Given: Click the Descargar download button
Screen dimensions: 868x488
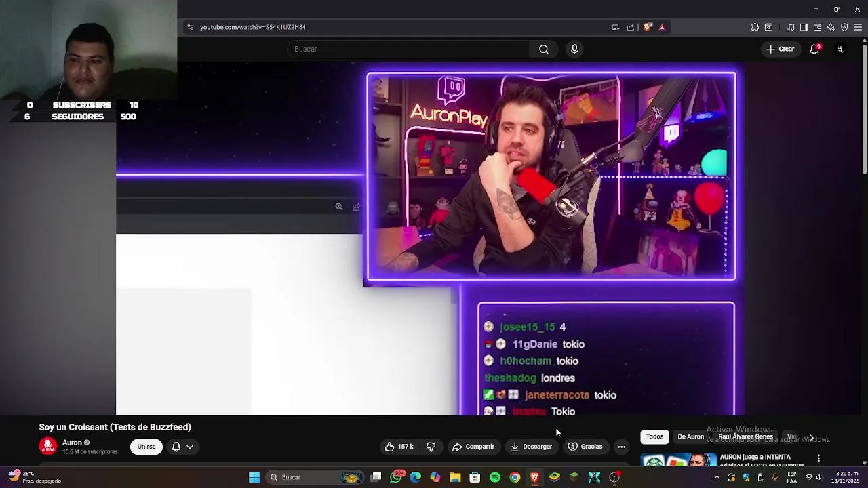Looking at the screenshot, I should coord(531,447).
